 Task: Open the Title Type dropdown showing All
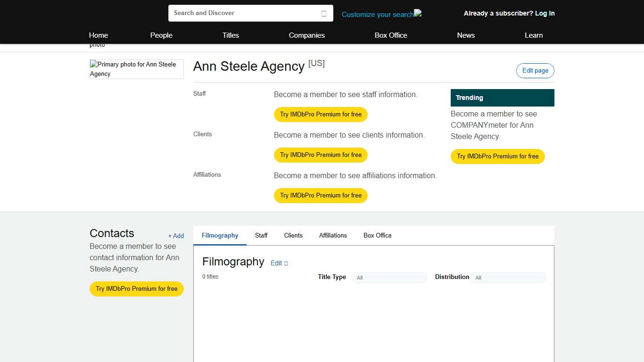[389, 278]
